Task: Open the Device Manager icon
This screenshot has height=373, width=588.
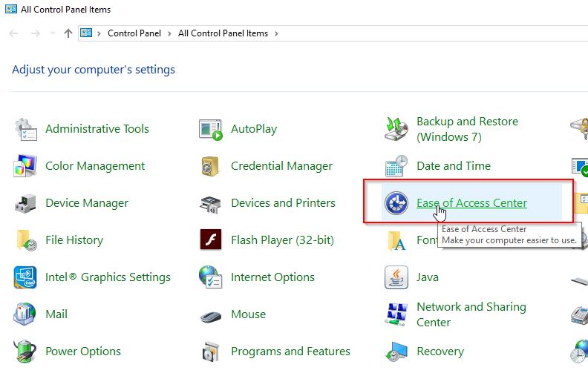Action: (25, 203)
